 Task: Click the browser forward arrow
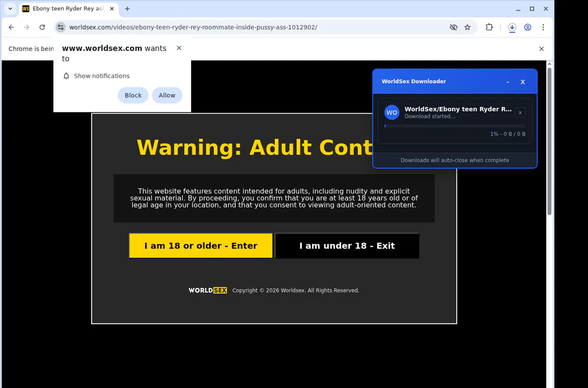click(27, 27)
